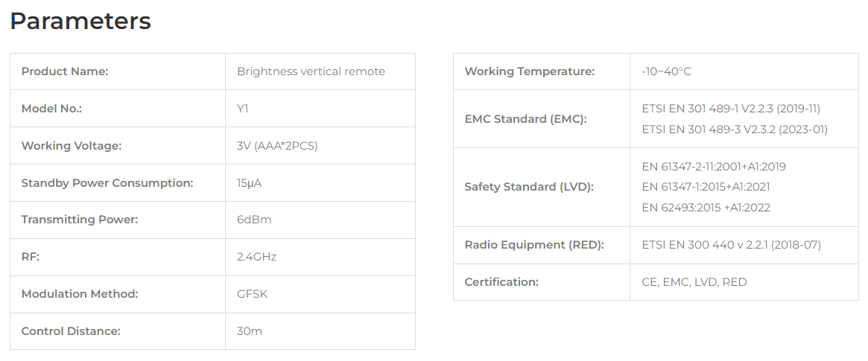Select the Standby Power Consumption label
868x361 pixels.
point(107,182)
